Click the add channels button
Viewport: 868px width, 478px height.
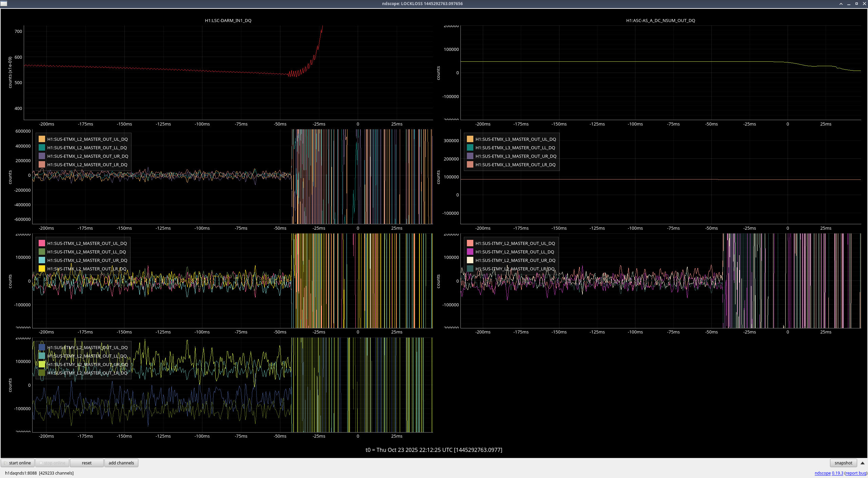click(x=121, y=463)
